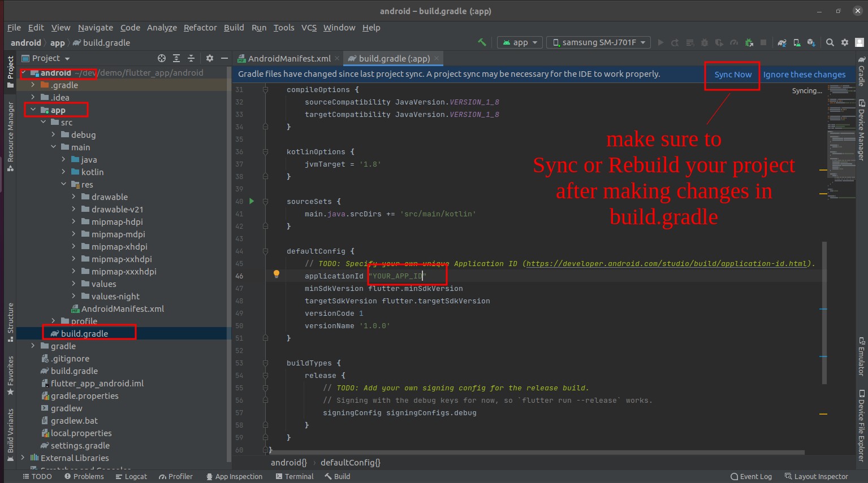Open the Logcat tool tab
Viewport: 868px width, 483px height.
(x=131, y=476)
